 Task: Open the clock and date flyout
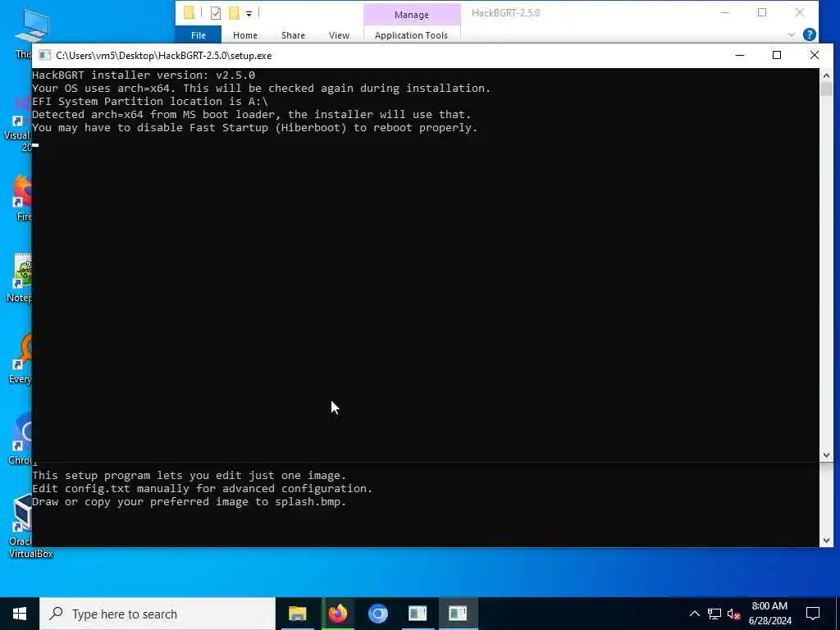coord(769,614)
